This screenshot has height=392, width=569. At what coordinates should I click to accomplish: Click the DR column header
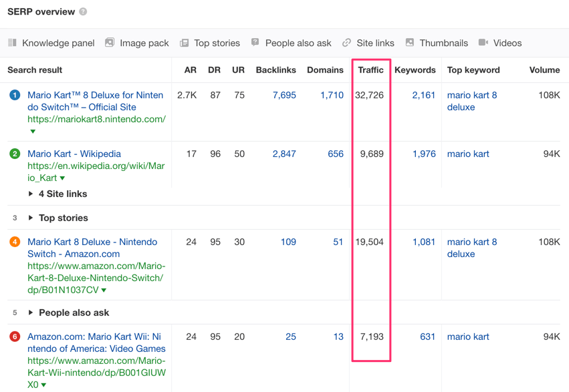point(214,70)
